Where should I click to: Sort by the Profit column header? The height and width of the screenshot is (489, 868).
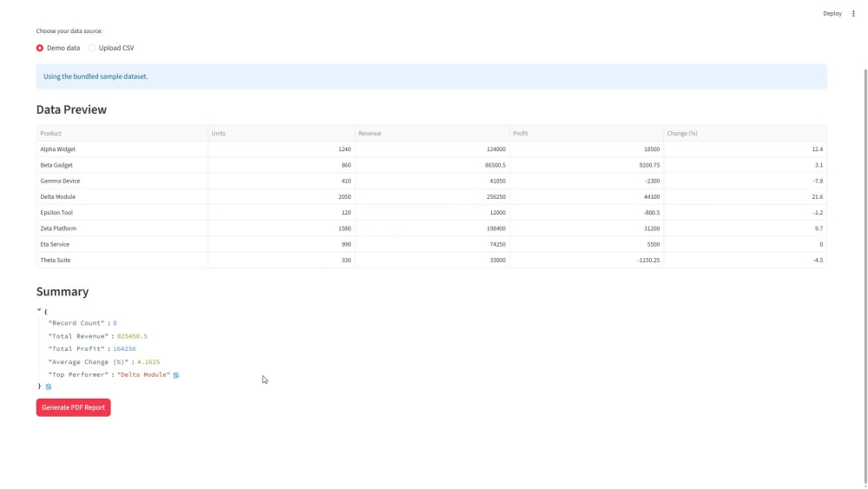[587, 134]
